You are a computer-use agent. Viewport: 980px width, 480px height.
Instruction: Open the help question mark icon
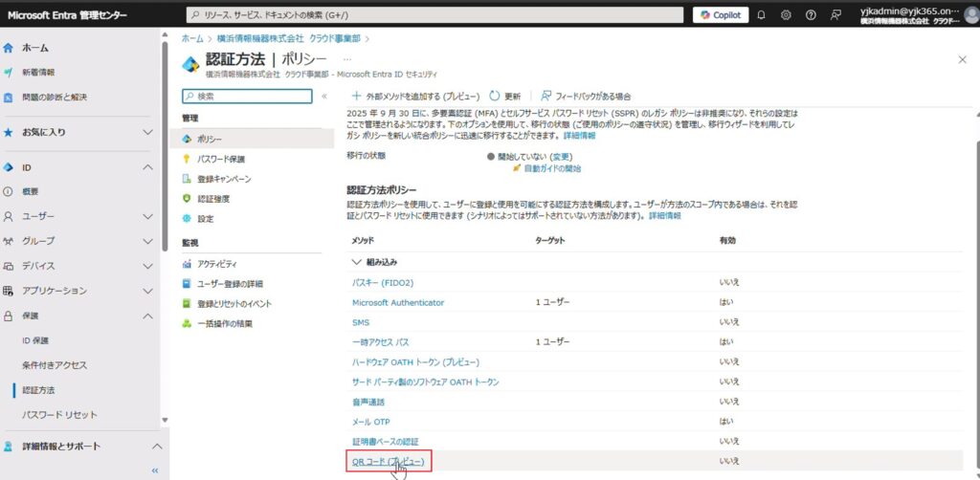click(811, 15)
